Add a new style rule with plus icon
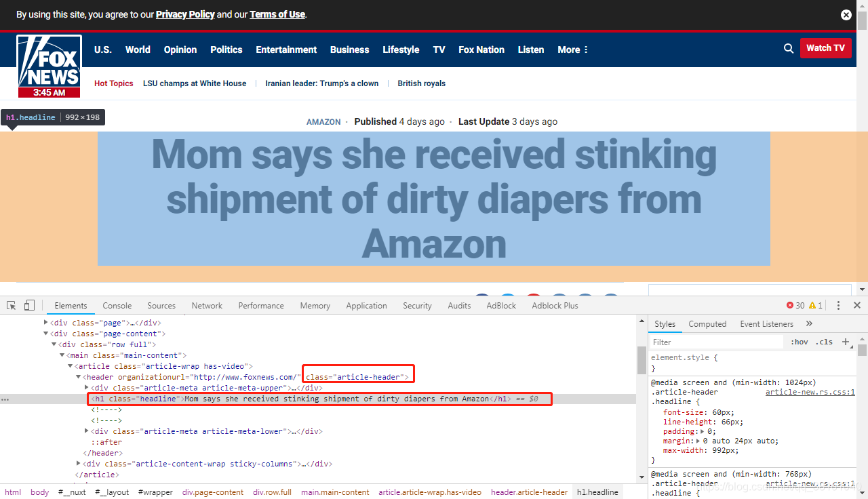868x499 pixels. pos(846,342)
